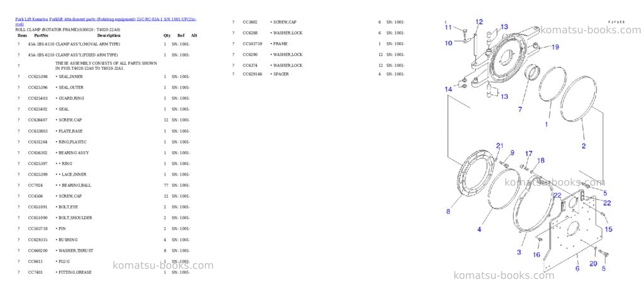Select part number "CC631264"
The height and width of the screenshot is (304, 644).
click(x=38, y=142)
